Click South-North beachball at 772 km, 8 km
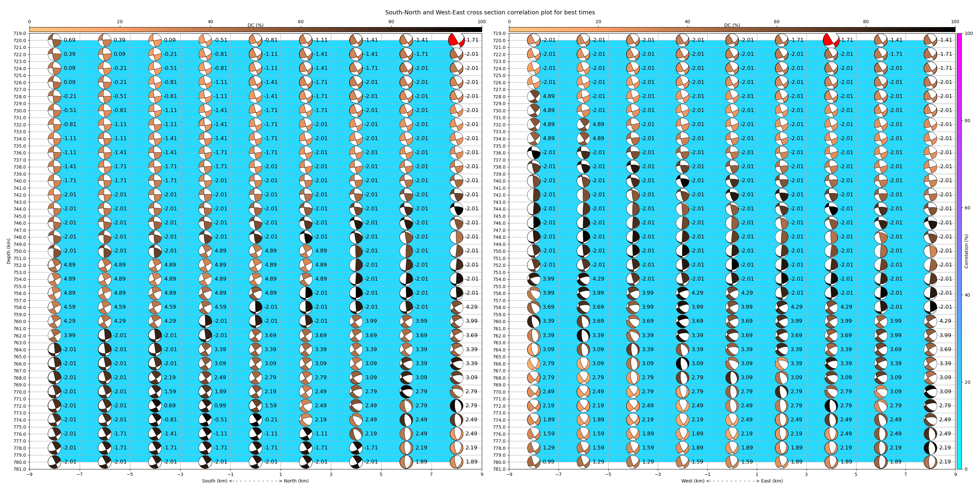This screenshot has width=980, height=490. (456, 405)
